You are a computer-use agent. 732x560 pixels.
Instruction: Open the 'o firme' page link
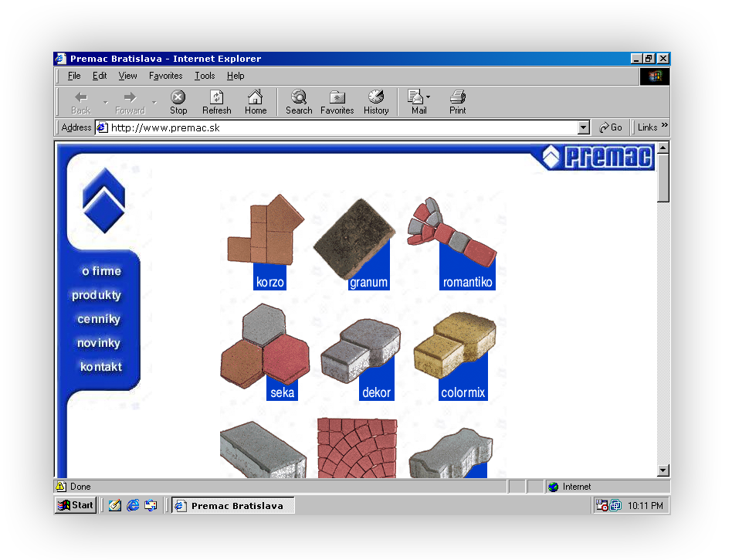point(101,271)
